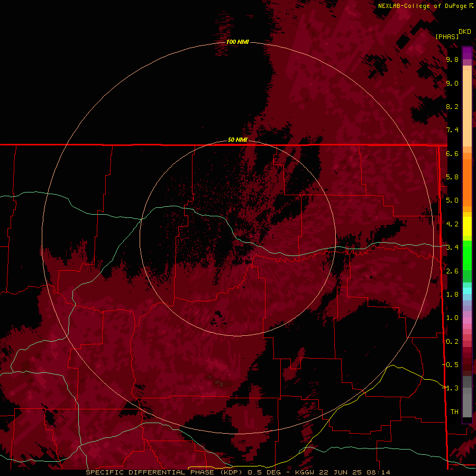The image size is (476, 476).
Task: Click the [PHAS] legend label
Action: click(447, 36)
